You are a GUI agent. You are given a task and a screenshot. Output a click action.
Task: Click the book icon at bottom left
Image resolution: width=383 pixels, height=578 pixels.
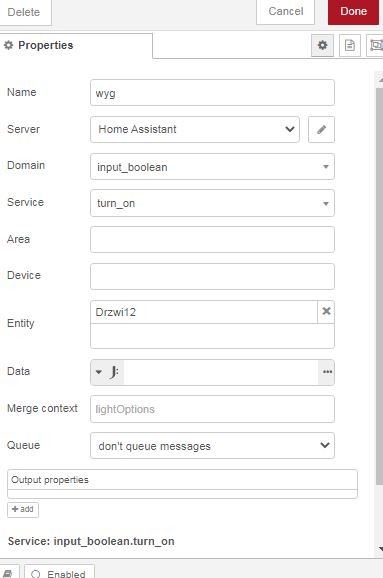click(x=8, y=574)
